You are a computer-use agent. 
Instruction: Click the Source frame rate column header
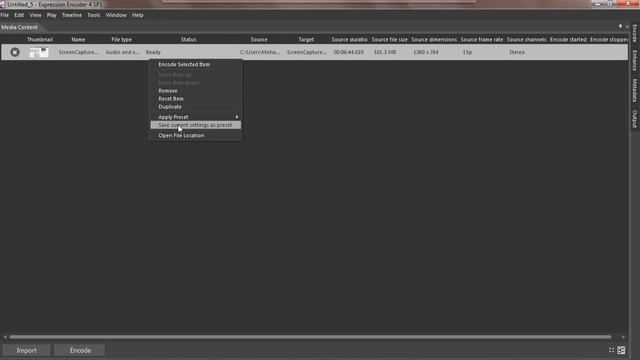pyautogui.click(x=482, y=40)
